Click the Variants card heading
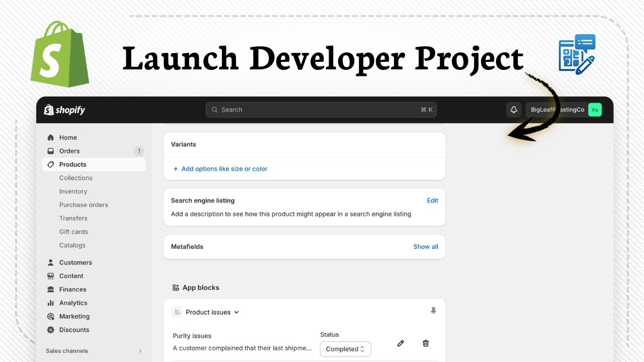This screenshot has width=644, height=362. point(184,144)
